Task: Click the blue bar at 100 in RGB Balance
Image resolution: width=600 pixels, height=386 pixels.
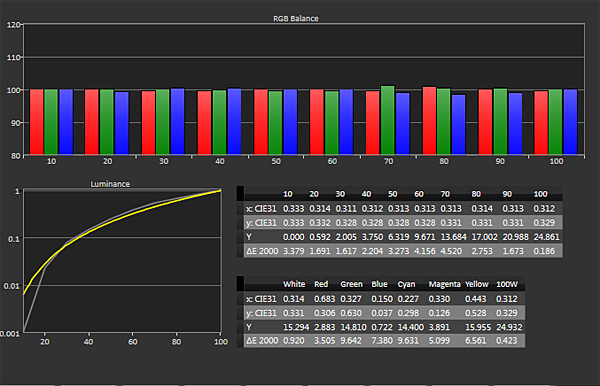Action: click(570, 122)
